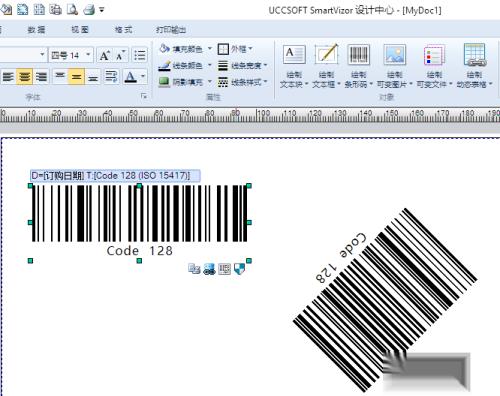500x396 pixels.
Task: Click the bullet list icon
Action: pos(140,55)
